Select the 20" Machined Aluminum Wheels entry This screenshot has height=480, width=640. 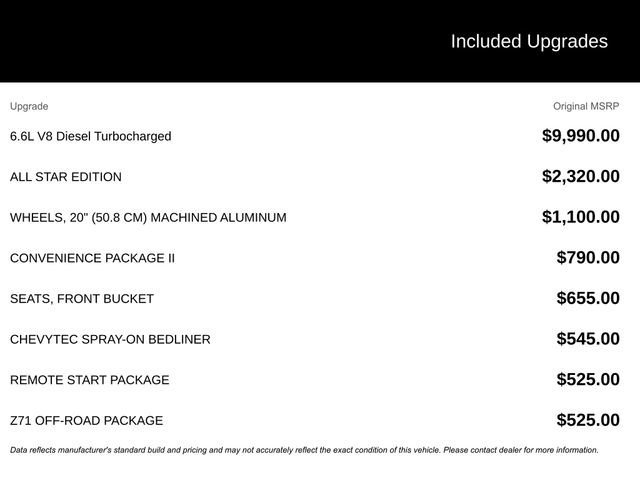[x=148, y=217]
